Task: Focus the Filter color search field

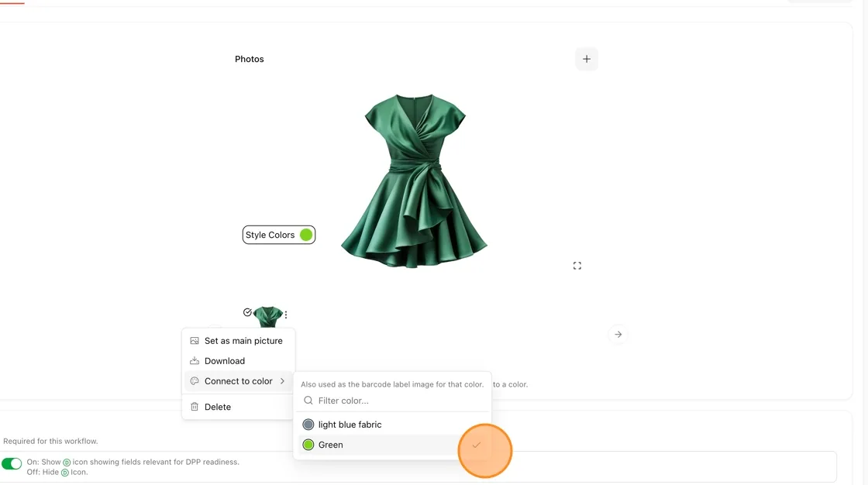Action: pos(392,401)
